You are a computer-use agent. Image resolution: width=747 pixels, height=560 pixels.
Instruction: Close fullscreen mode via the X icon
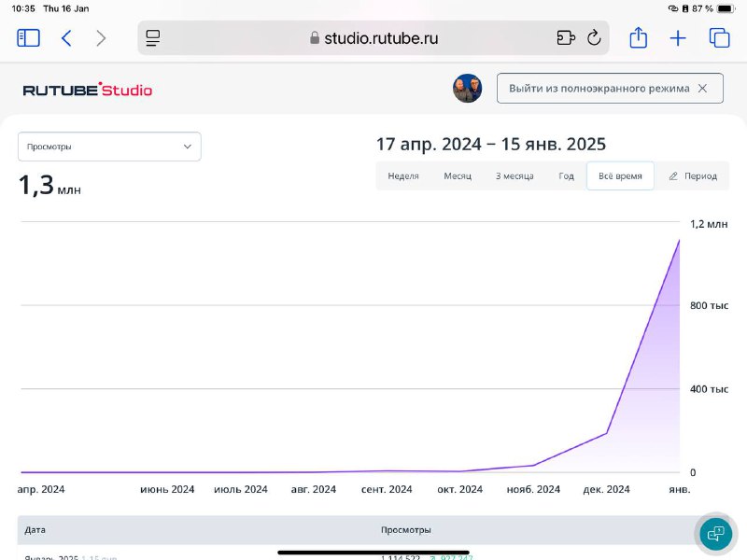pos(702,88)
